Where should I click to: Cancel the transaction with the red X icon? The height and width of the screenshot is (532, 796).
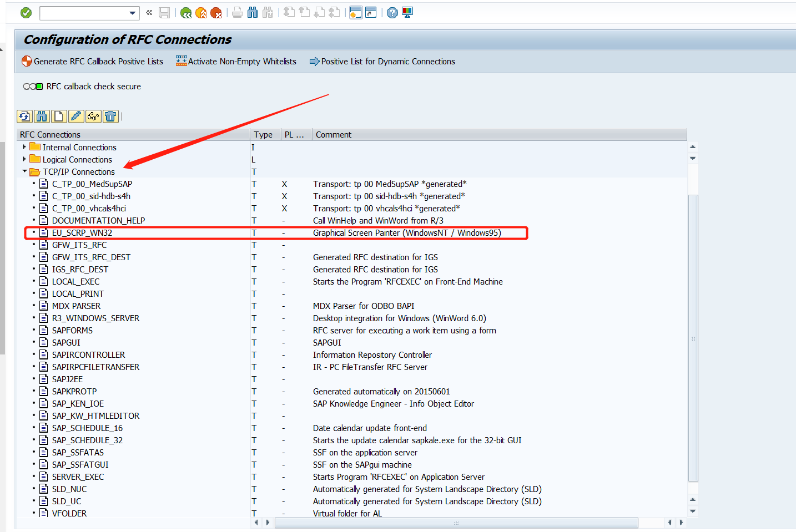pos(216,12)
